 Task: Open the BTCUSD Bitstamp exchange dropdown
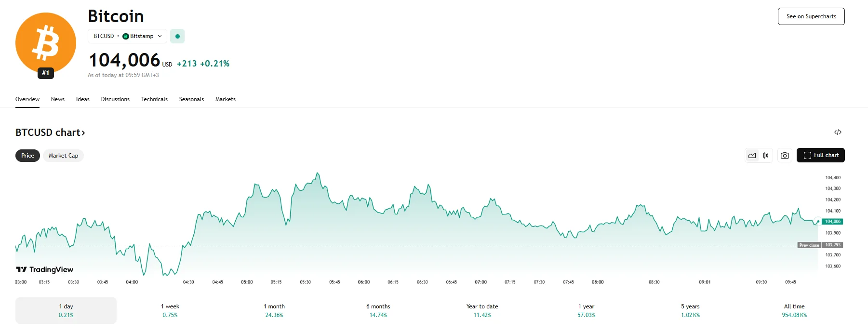point(128,36)
